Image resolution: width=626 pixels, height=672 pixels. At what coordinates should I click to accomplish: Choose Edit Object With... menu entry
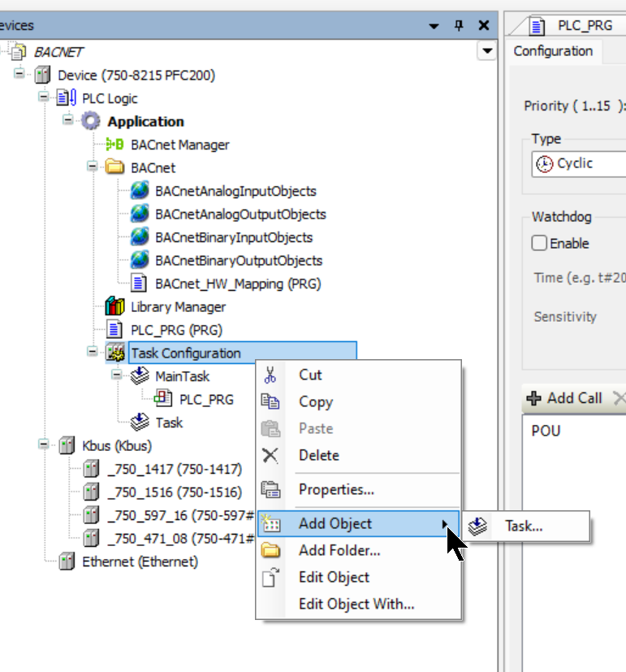click(359, 604)
